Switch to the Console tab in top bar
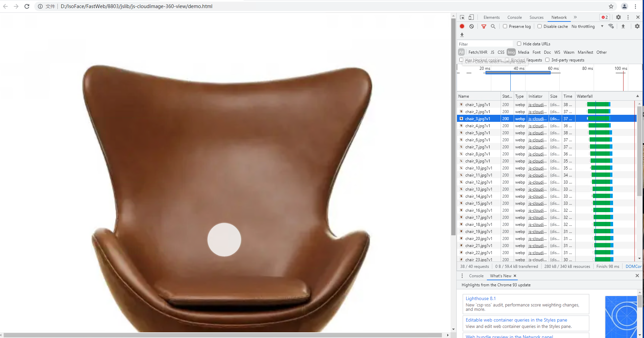 514,17
